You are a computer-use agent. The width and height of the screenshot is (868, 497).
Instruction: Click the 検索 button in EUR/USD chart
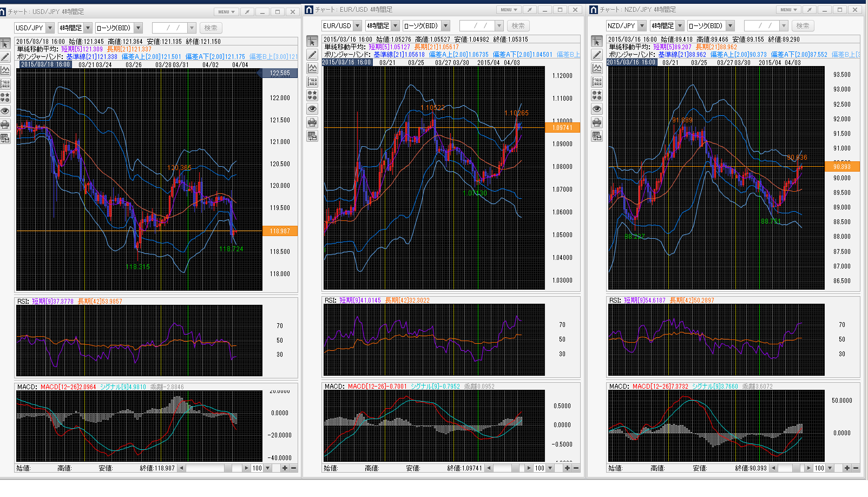point(518,26)
